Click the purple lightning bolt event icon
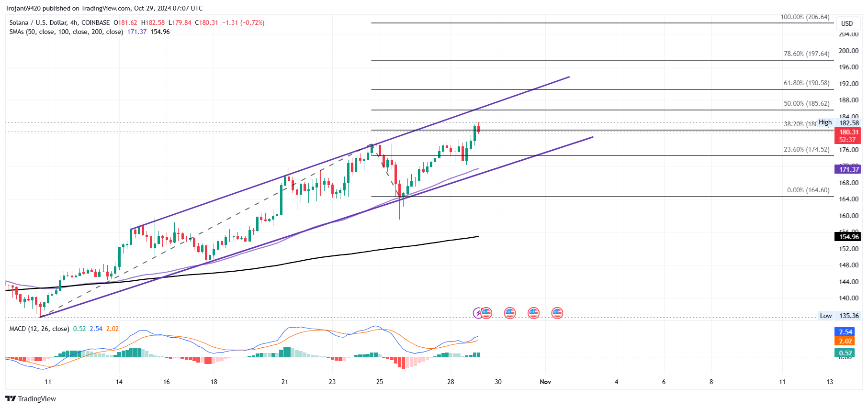Viewport: 868px width, 408px height. tap(477, 313)
